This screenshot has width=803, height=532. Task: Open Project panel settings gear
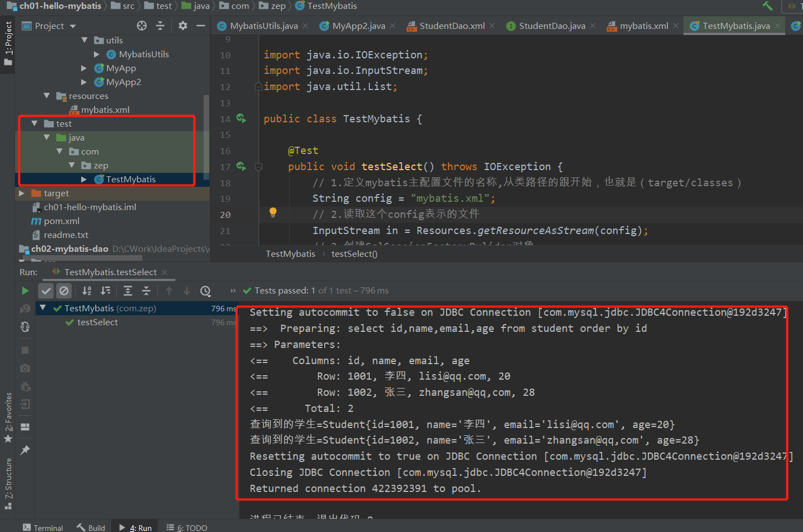click(183, 26)
